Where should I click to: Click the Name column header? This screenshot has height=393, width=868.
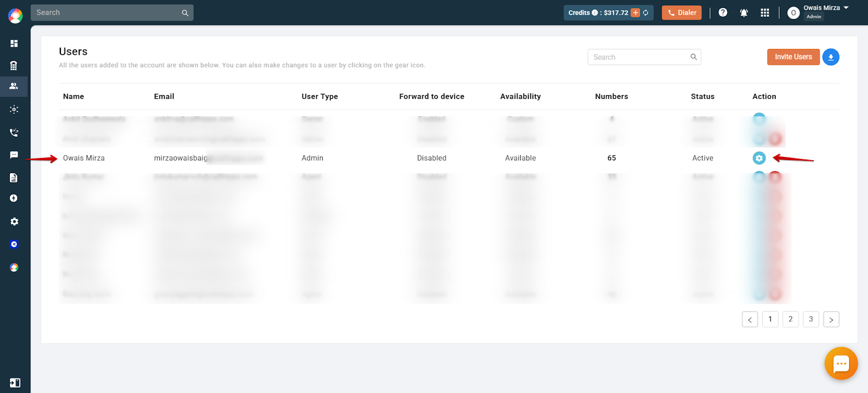[73, 97]
